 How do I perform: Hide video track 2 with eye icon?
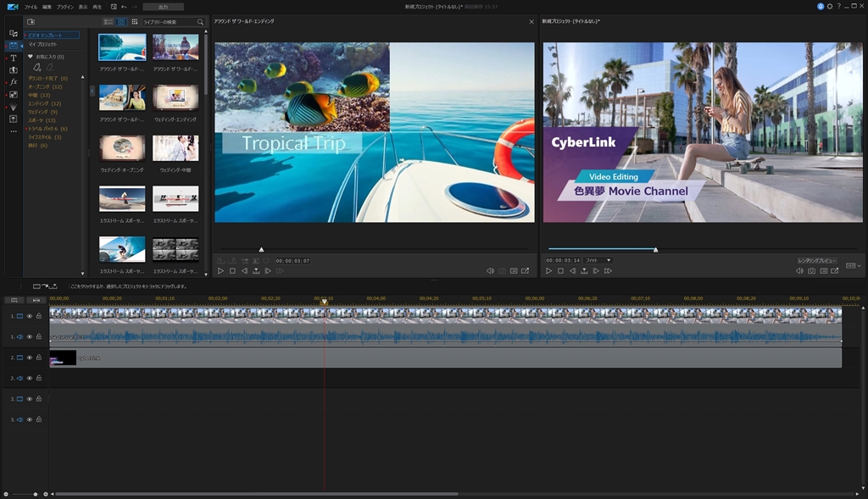(x=30, y=358)
